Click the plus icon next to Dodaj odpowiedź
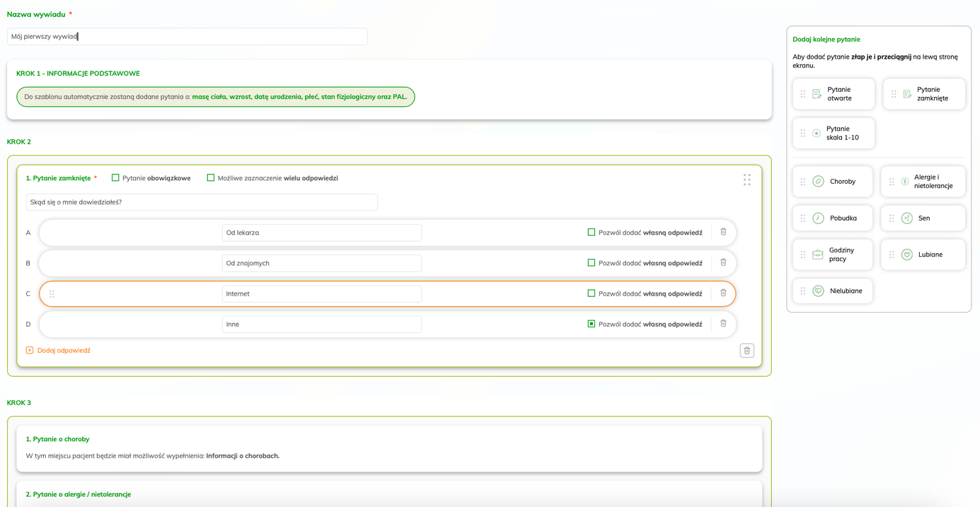Screen dimensions: 980x507 30,350
